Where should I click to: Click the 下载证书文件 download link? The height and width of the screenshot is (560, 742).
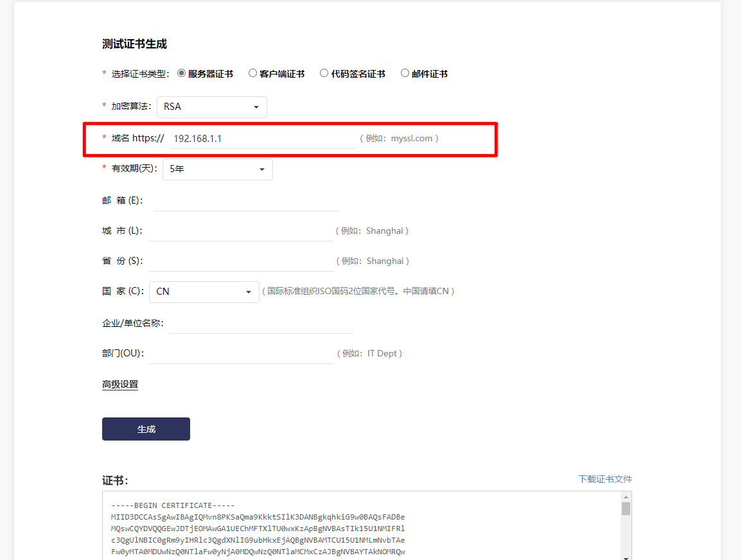605,479
